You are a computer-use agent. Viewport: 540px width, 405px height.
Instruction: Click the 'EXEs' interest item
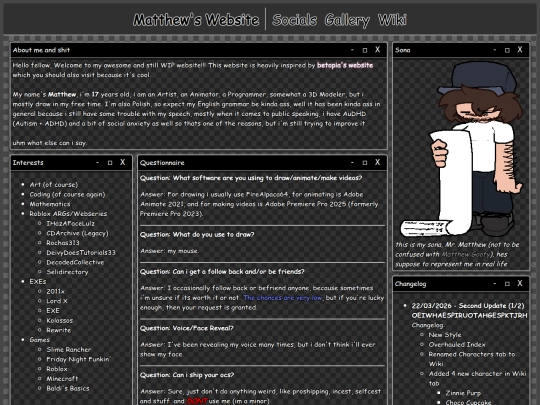click(38, 281)
